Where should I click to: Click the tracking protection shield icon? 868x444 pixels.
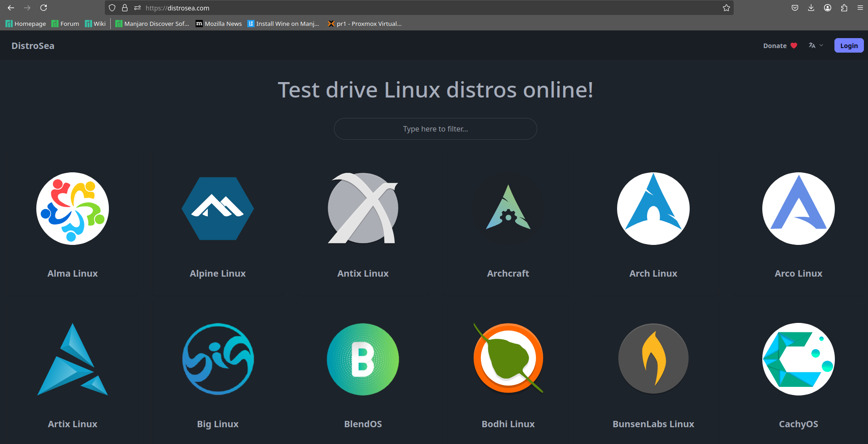pyautogui.click(x=112, y=8)
